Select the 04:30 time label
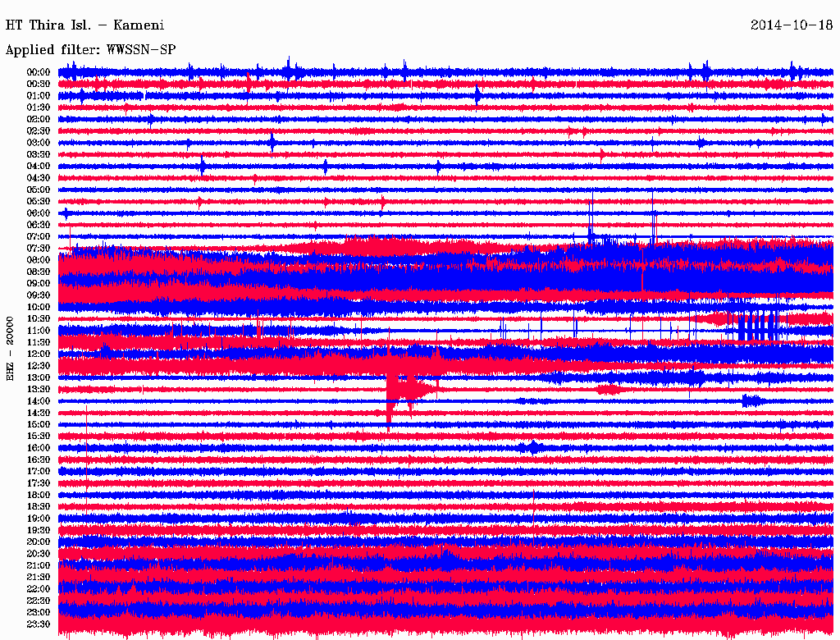This screenshot has width=840, height=640. coord(39,178)
